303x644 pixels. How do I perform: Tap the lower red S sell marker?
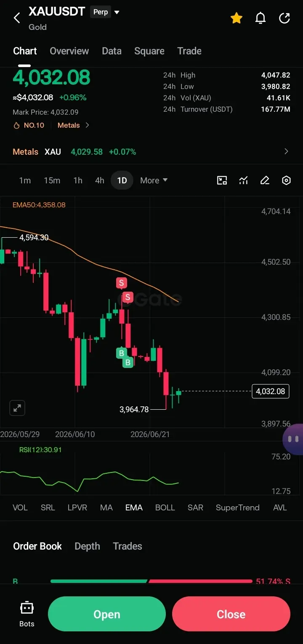click(x=128, y=297)
